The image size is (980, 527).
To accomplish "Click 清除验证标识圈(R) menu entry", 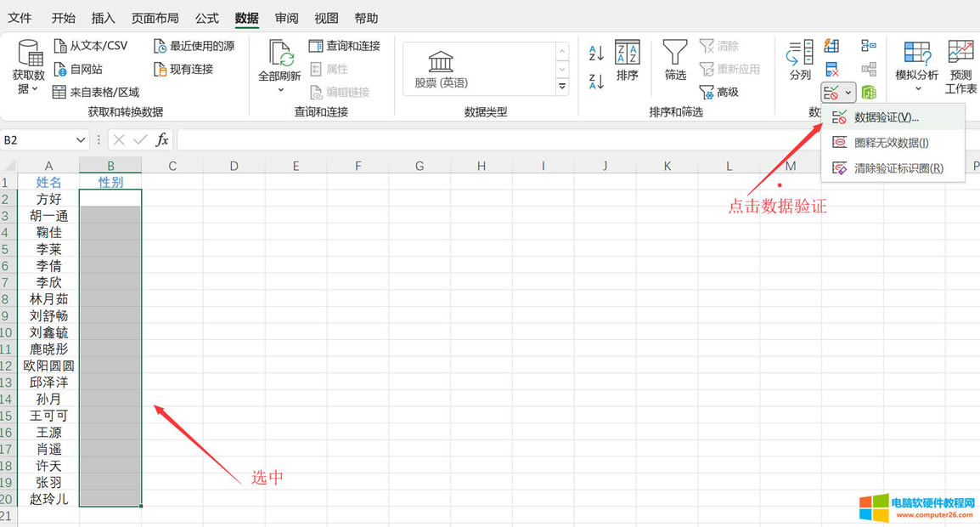I will tap(875, 167).
